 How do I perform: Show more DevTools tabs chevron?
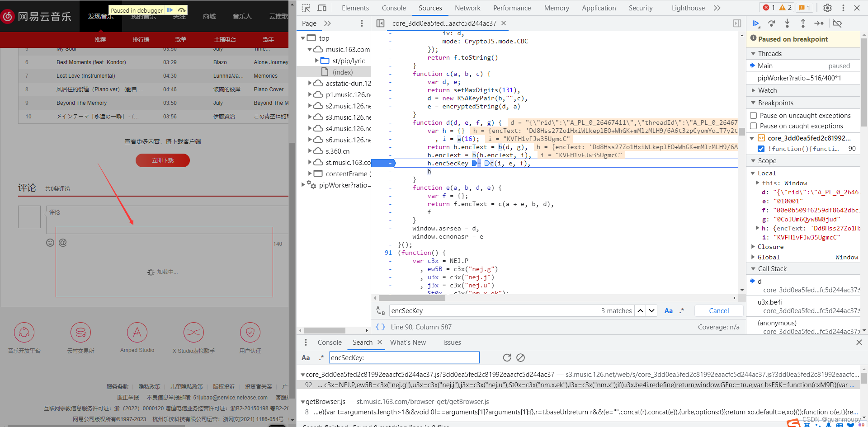coord(717,8)
